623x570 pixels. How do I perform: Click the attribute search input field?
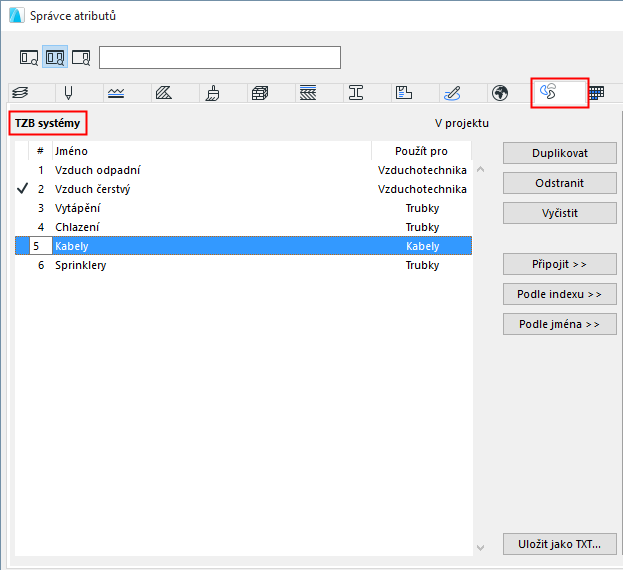click(220, 58)
